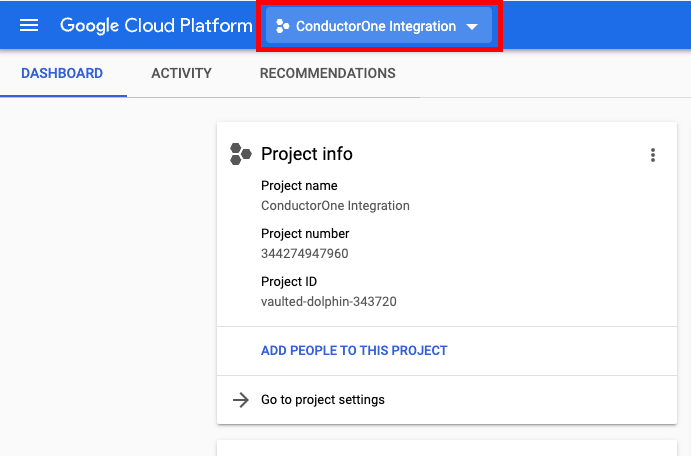
Task: Open the Project info three-dot menu
Action: (x=653, y=155)
